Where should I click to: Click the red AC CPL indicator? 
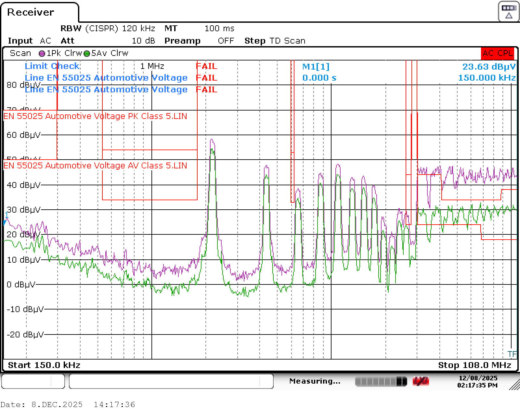click(x=498, y=53)
